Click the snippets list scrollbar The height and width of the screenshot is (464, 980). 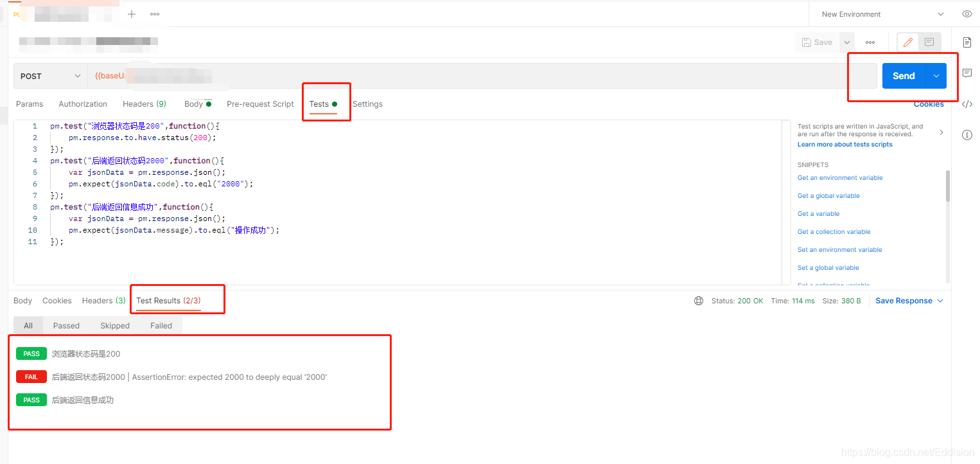pos(948,186)
